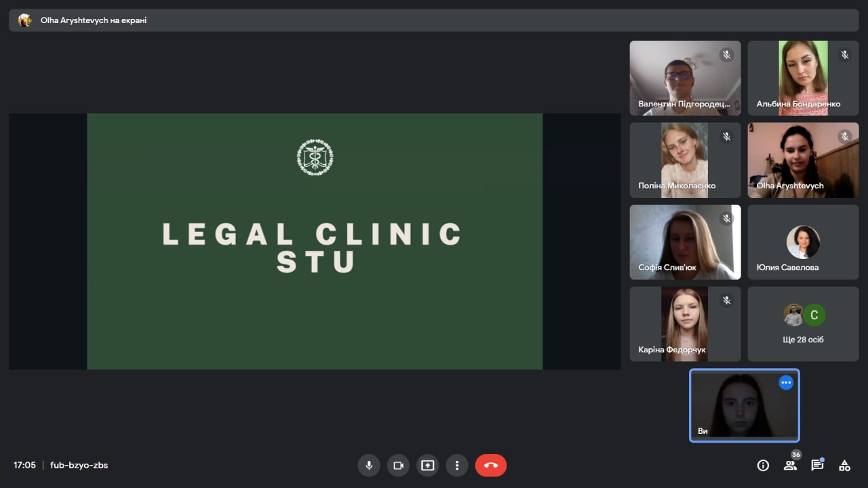Click the meeting code fub-bzyo-zbs
The width and height of the screenshot is (868, 488).
pyautogui.click(x=79, y=465)
